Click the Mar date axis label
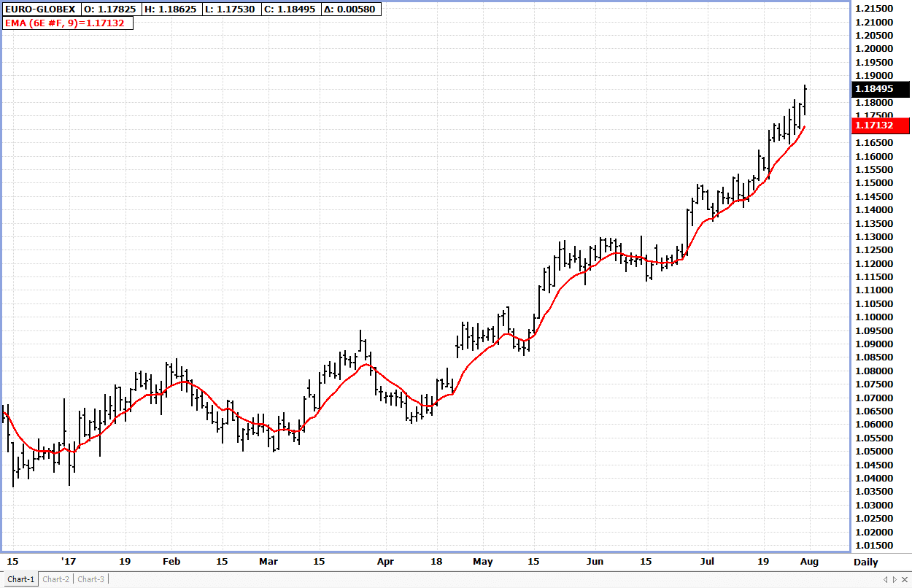 268,562
